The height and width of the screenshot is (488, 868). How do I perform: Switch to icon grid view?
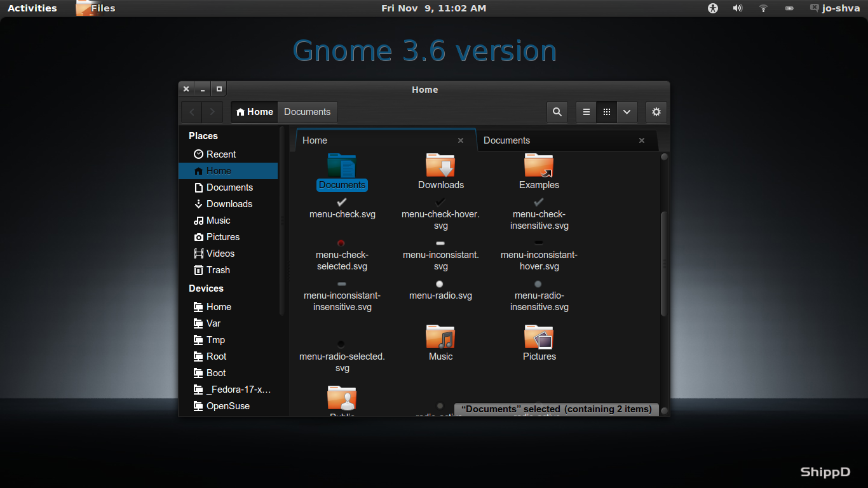607,112
